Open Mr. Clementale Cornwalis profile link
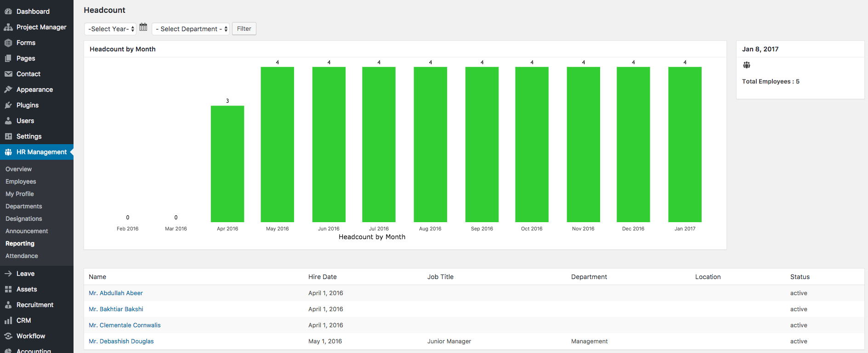Viewport: 868px width, 353px height. (125, 325)
